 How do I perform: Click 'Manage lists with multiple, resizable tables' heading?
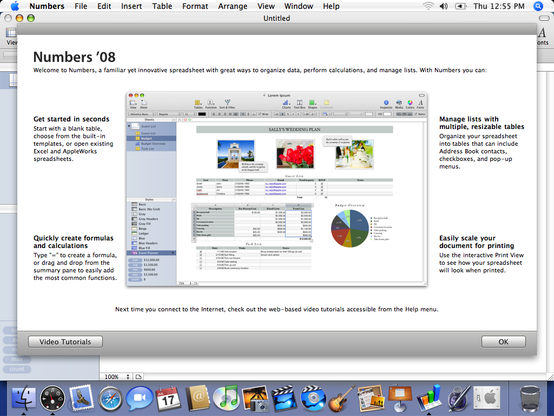[482, 123]
